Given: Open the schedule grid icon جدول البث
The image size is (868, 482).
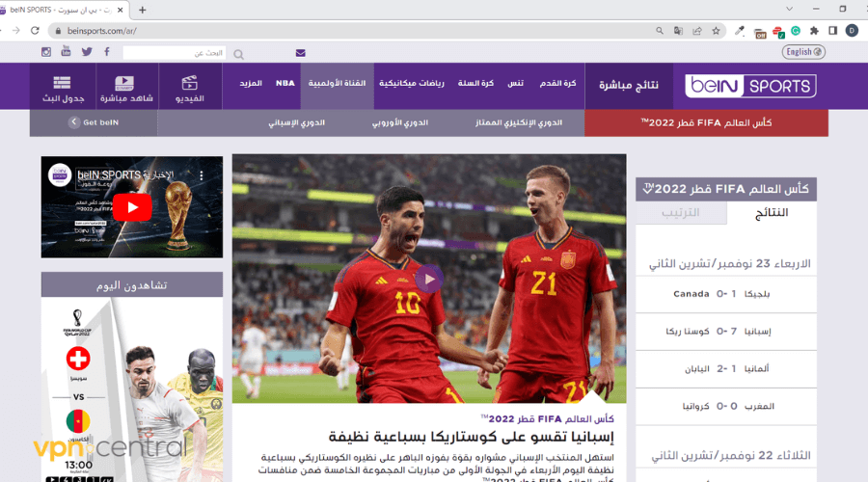Looking at the screenshot, I should point(63,89).
